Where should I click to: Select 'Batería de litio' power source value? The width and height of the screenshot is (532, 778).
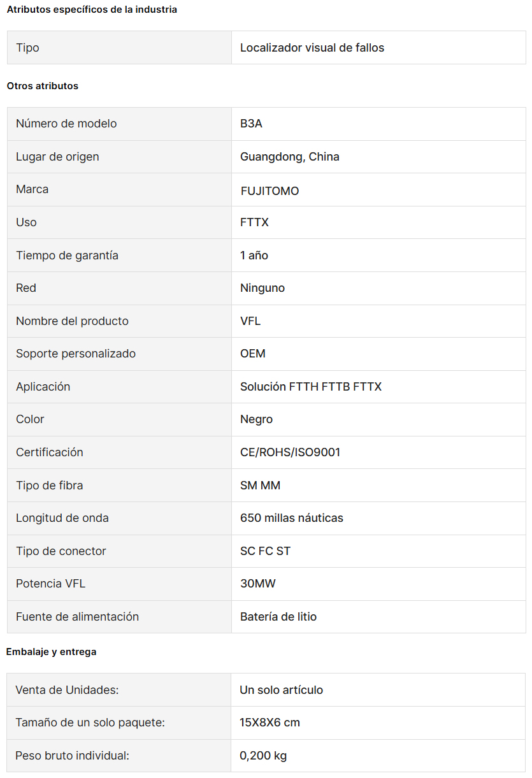click(x=278, y=617)
